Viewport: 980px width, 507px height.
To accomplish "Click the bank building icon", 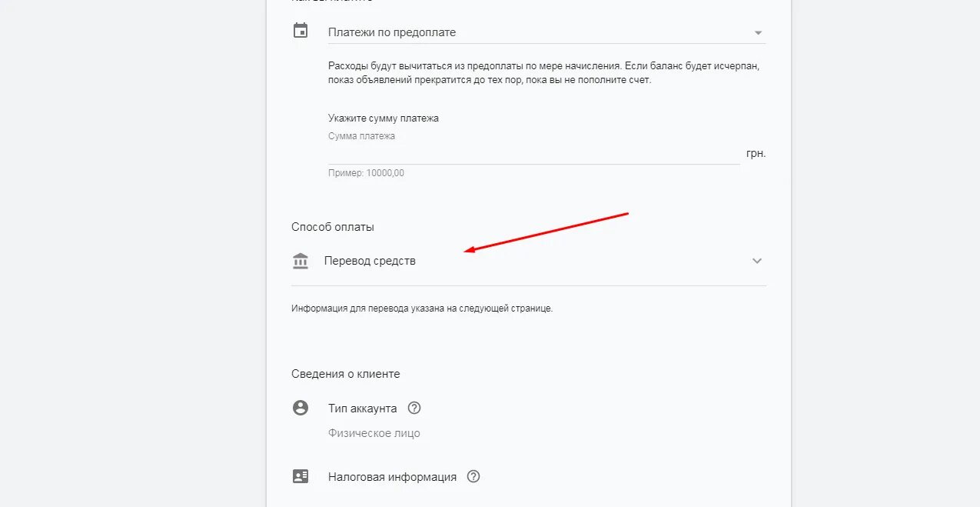I will tap(301, 261).
